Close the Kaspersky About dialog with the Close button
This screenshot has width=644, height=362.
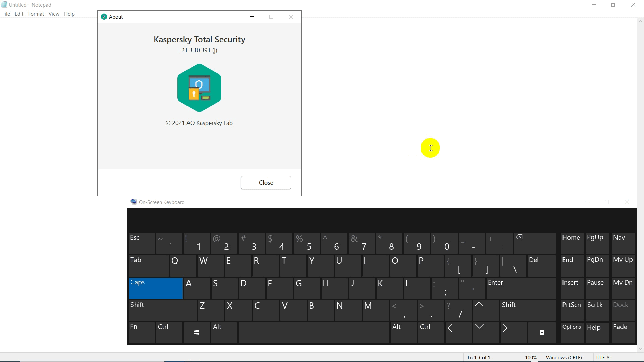(266, 183)
